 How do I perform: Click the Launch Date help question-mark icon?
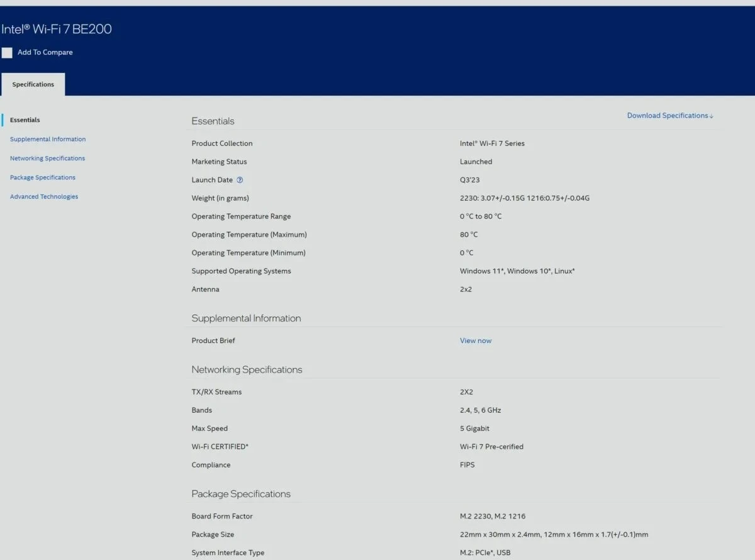[240, 180]
